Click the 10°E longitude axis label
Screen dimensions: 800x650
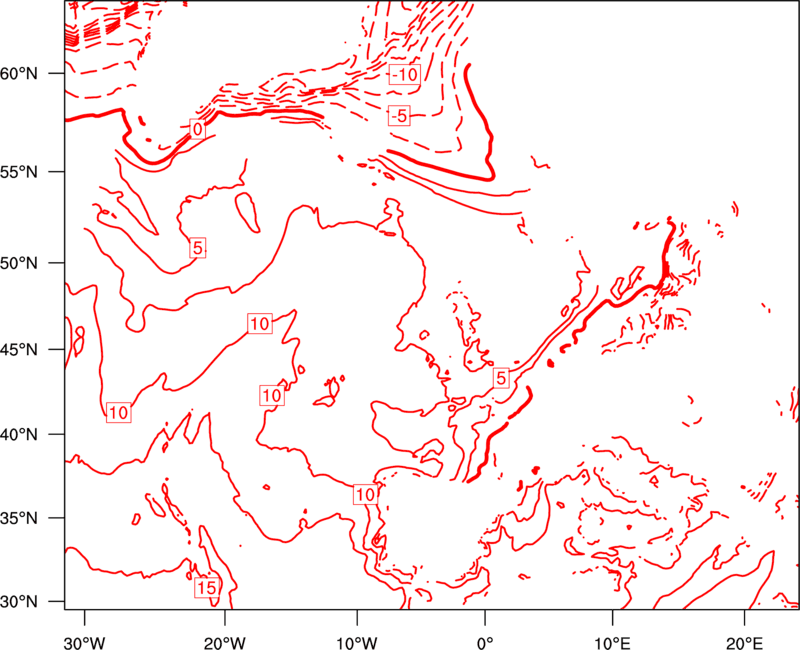(x=612, y=642)
